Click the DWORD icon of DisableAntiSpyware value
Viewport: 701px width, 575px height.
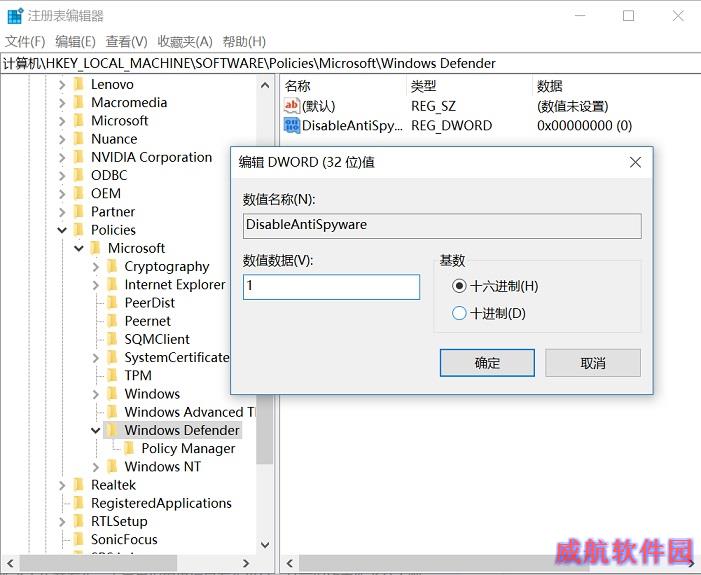[291, 125]
